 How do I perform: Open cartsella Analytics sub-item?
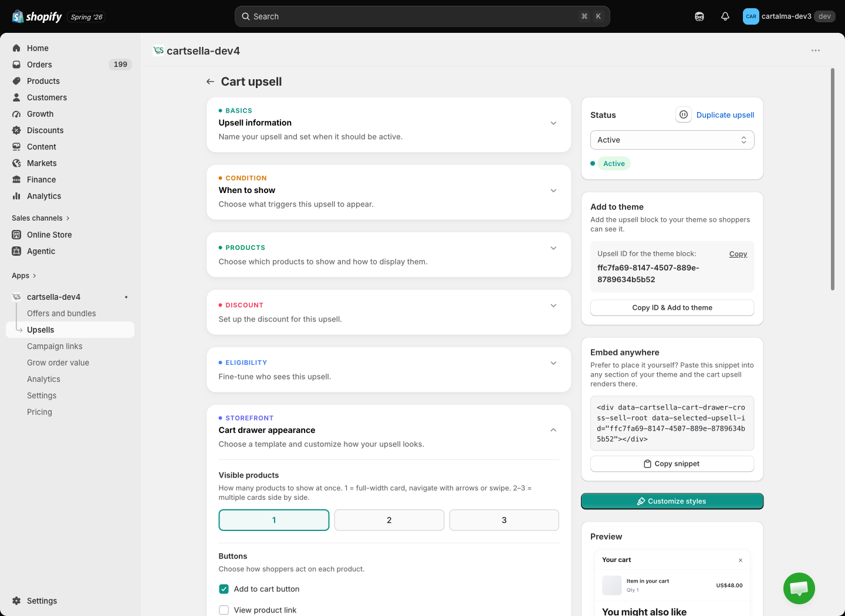point(43,379)
